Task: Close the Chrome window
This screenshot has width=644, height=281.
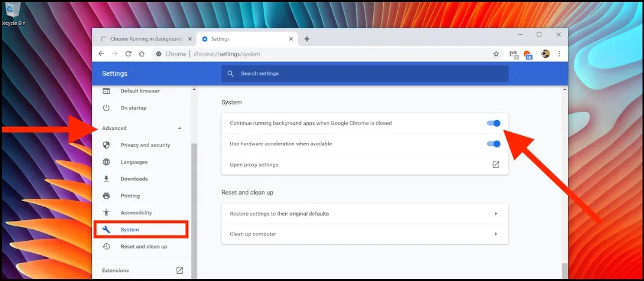Action: point(559,35)
